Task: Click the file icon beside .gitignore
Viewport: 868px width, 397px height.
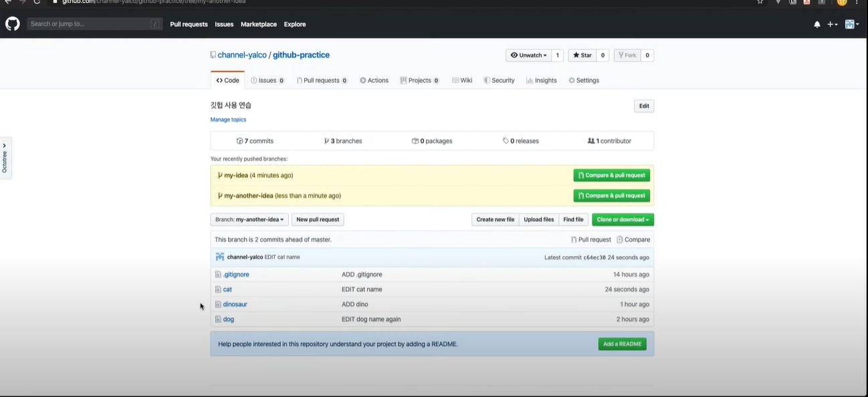Action: coord(218,275)
